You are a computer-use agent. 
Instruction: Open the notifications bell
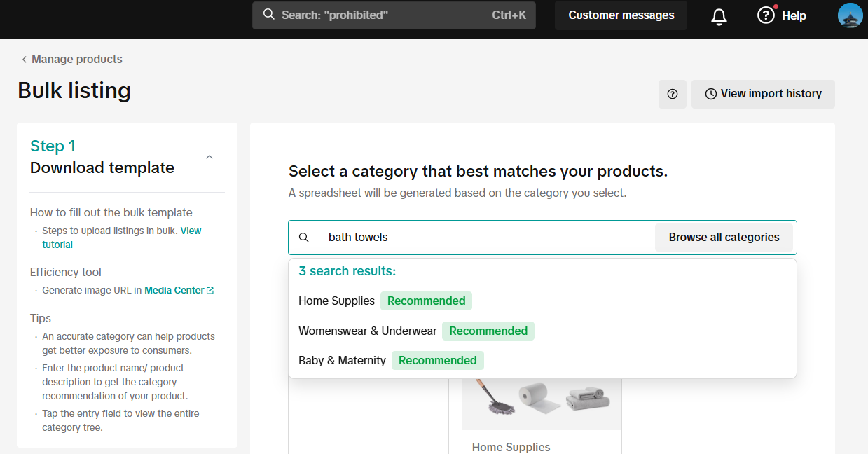point(719,16)
